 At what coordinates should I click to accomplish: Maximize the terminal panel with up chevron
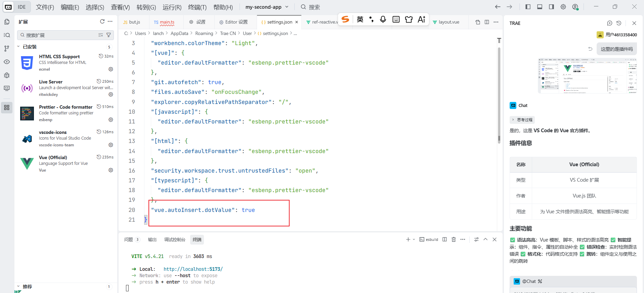pos(485,240)
